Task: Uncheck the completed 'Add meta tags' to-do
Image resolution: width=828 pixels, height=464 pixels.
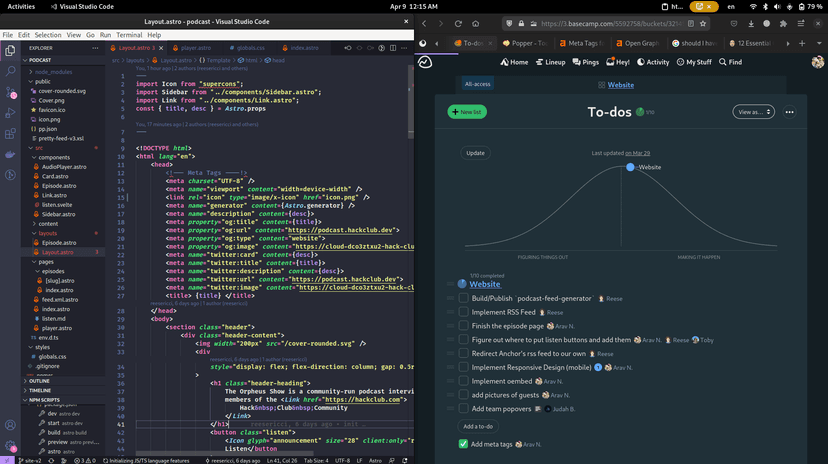Action: (x=464, y=444)
